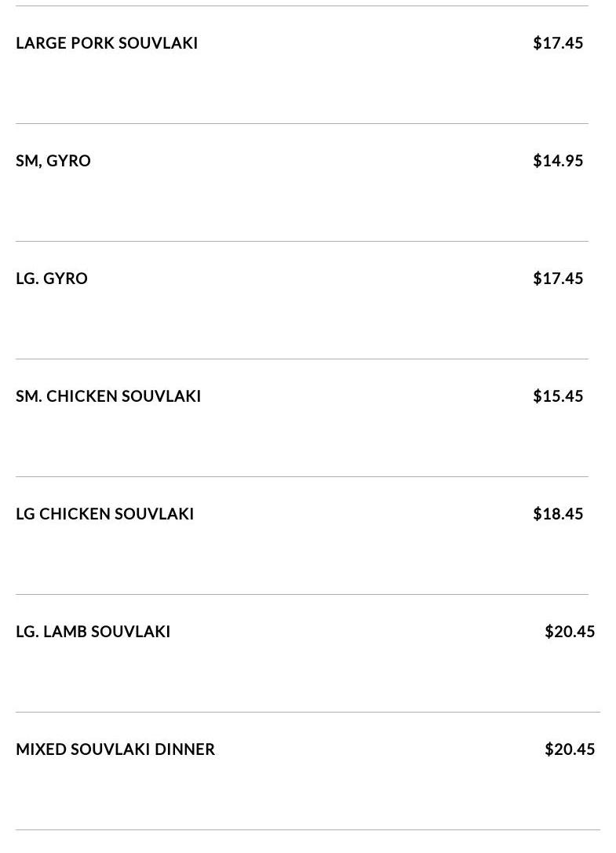Click the SM, GYRO item name

53,161
